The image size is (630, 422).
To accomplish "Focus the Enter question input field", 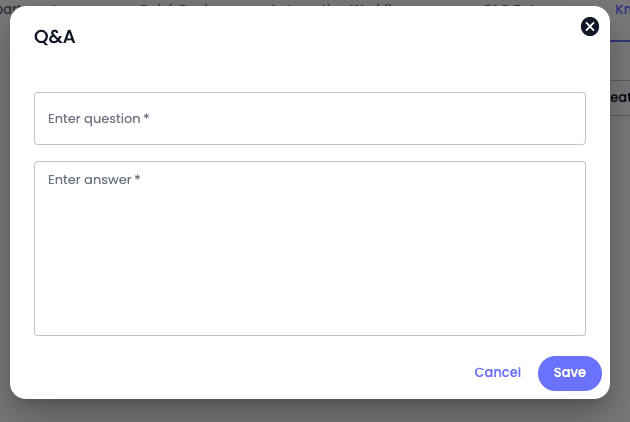I will point(310,119).
